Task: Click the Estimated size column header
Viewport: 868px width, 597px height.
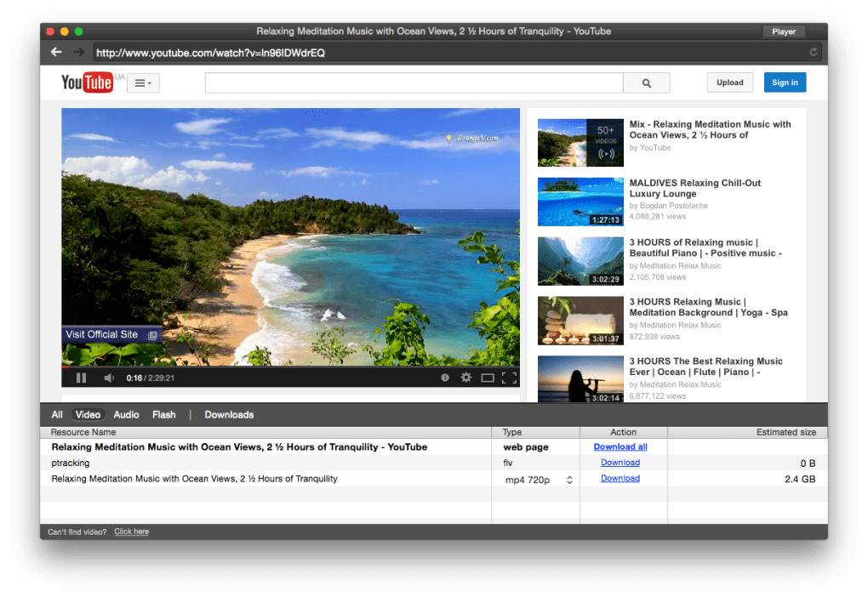Action: coord(747,432)
